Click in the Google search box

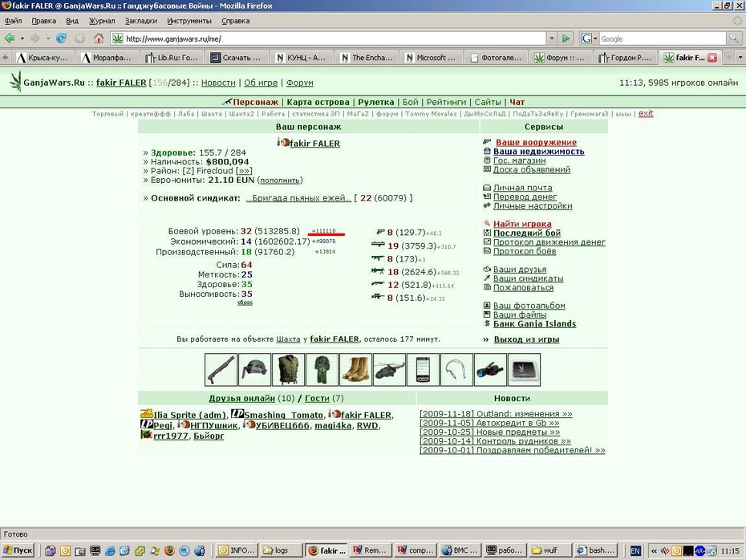663,39
